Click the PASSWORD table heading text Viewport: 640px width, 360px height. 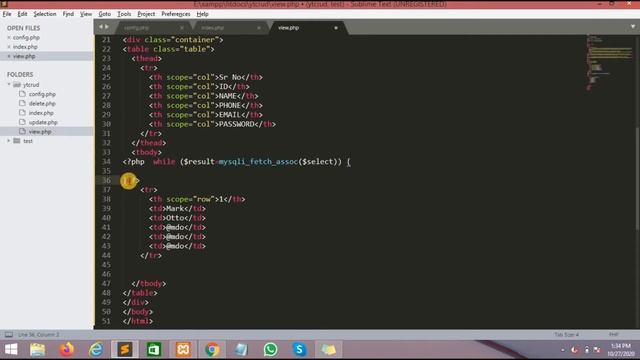click(x=237, y=124)
